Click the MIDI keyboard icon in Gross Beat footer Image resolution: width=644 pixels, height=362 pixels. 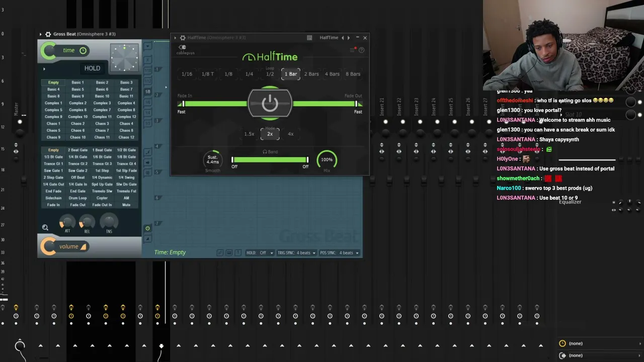pyautogui.click(x=229, y=252)
